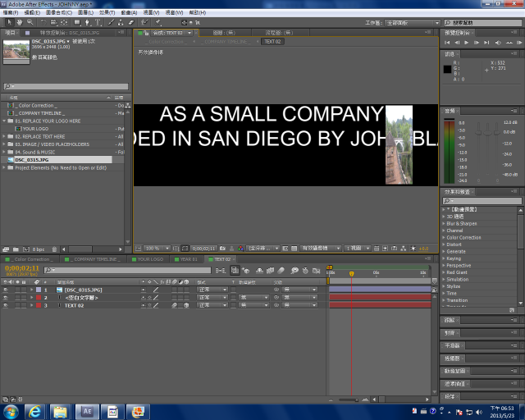Play the preview with the play button
This screenshot has height=420, width=525.
coord(467,43)
